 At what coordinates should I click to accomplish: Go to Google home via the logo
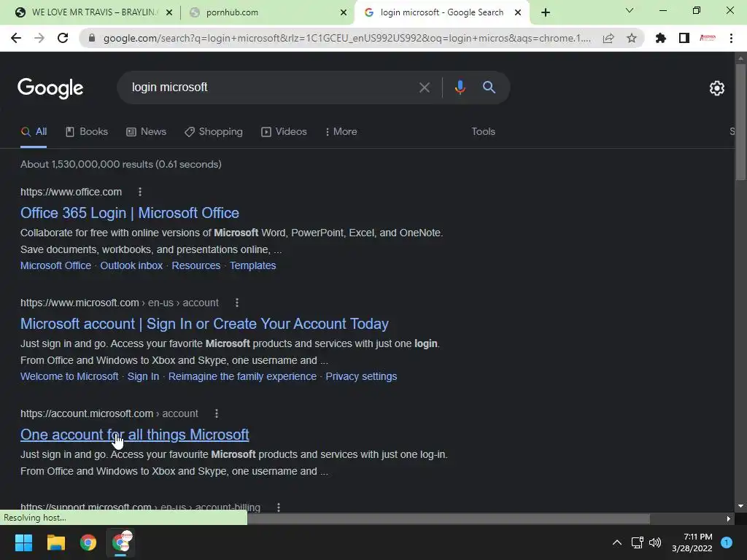pos(50,88)
